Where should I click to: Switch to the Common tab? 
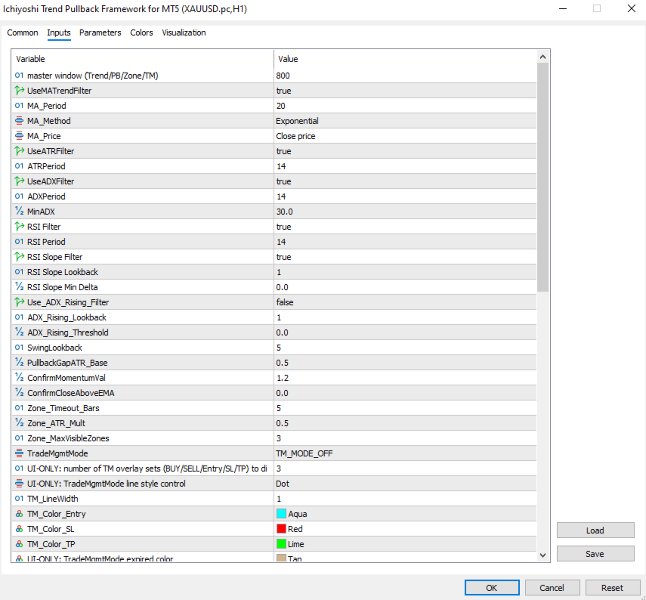22,33
